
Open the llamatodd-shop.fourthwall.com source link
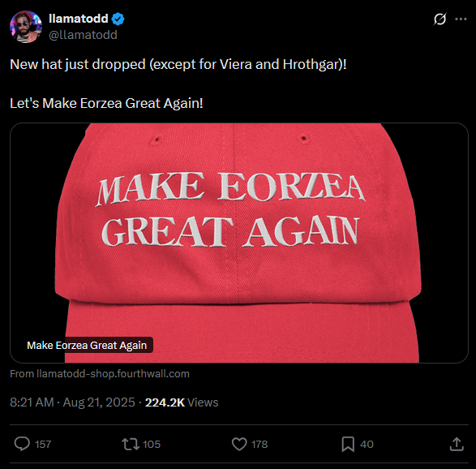tap(100, 373)
